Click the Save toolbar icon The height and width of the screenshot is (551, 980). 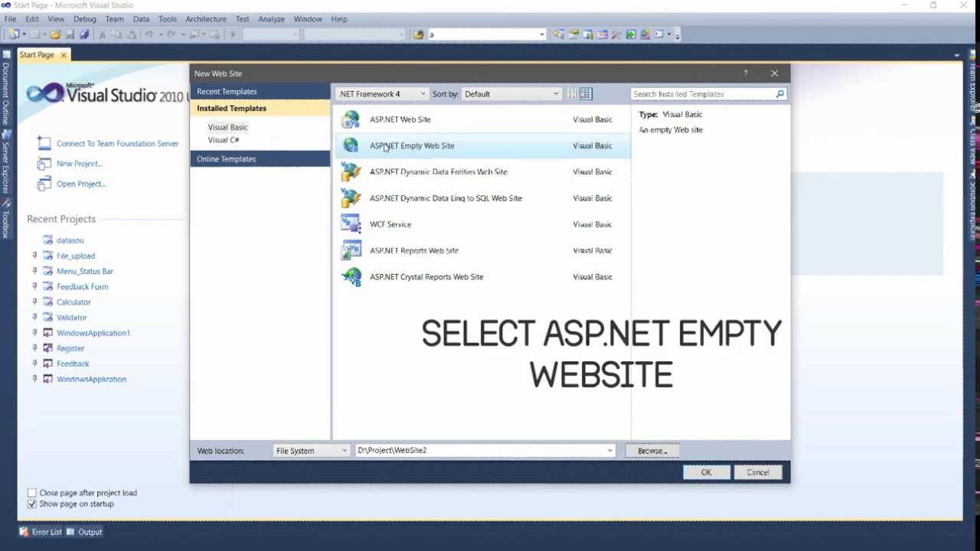70,34
